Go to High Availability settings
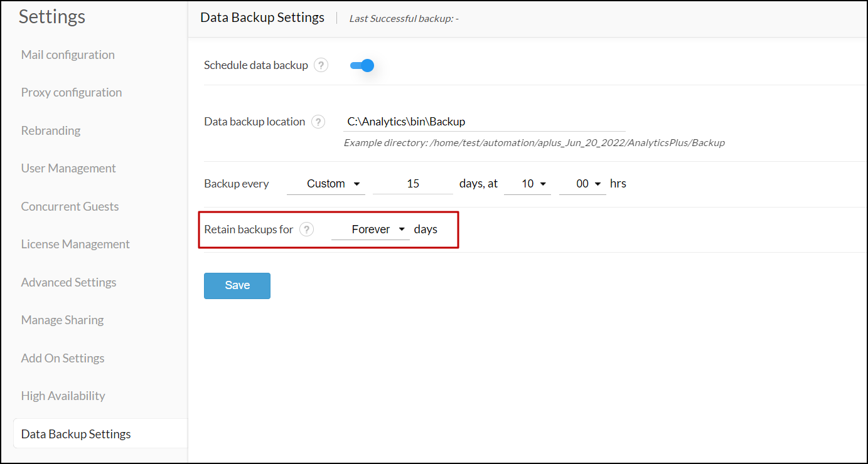This screenshot has width=868, height=464. coord(63,396)
